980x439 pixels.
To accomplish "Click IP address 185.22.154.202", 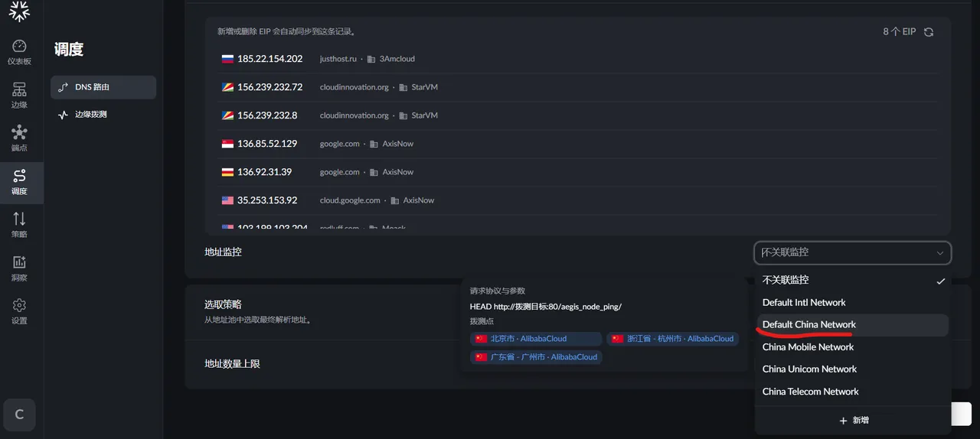I will 269,59.
